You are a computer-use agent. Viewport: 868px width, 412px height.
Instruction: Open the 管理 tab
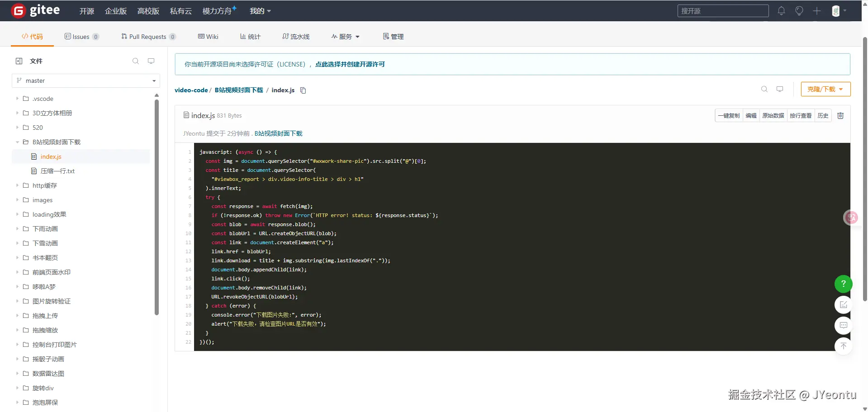[x=393, y=37]
